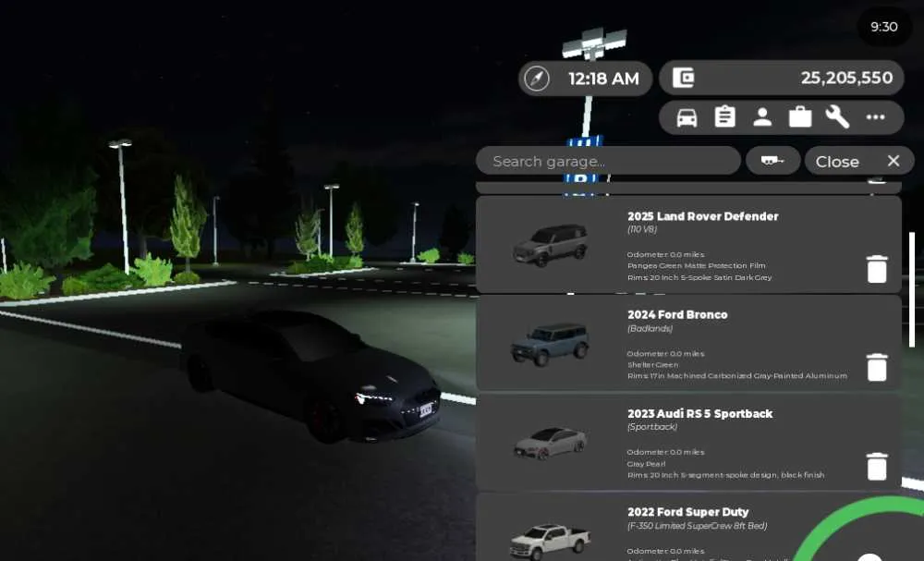Click the (110 V8) trim label
Screen dimensions: 924x561
tap(642, 229)
